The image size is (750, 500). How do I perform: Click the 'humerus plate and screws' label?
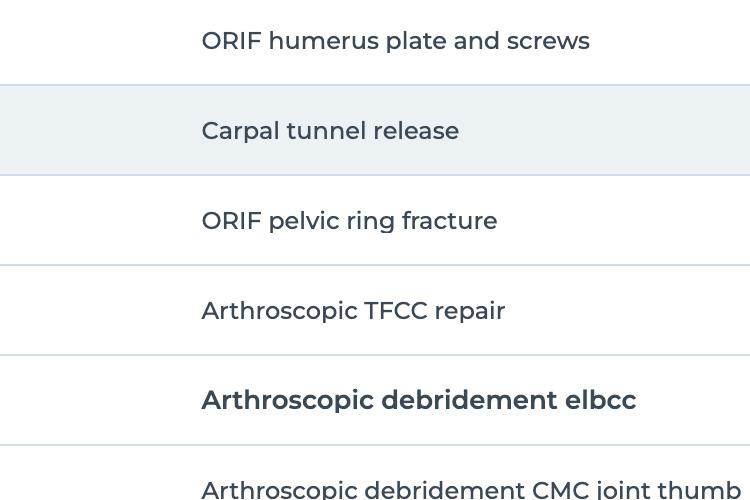[x=429, y=41]
